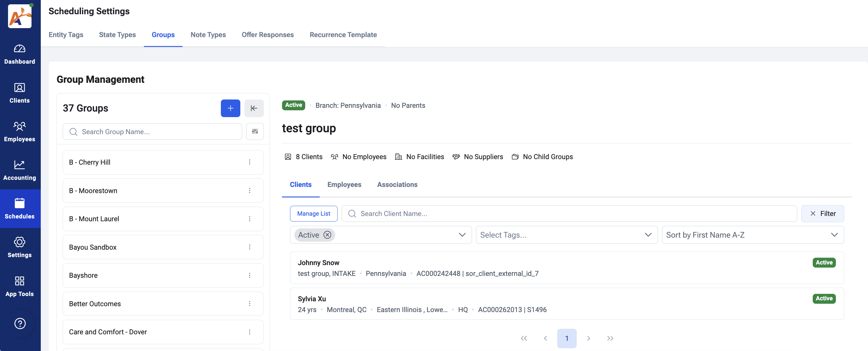Open options for Care and Comfort - Dover
This screenshot has height=351, width=868.
pos(250,332)
